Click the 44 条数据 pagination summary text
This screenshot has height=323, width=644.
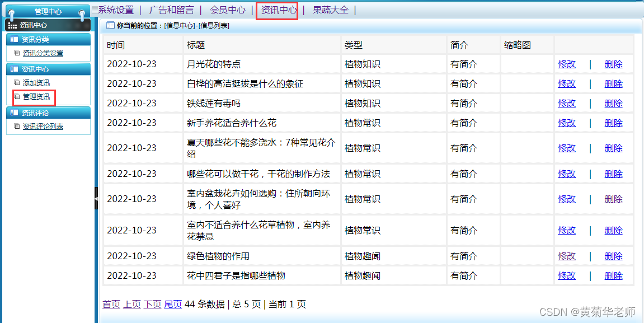point(205,304)
